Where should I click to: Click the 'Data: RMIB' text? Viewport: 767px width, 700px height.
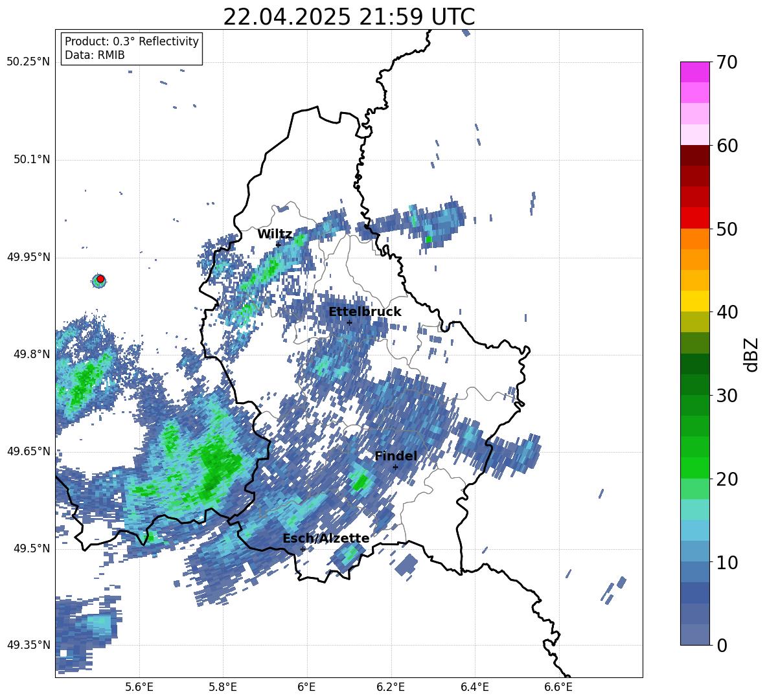pos(95,55)
